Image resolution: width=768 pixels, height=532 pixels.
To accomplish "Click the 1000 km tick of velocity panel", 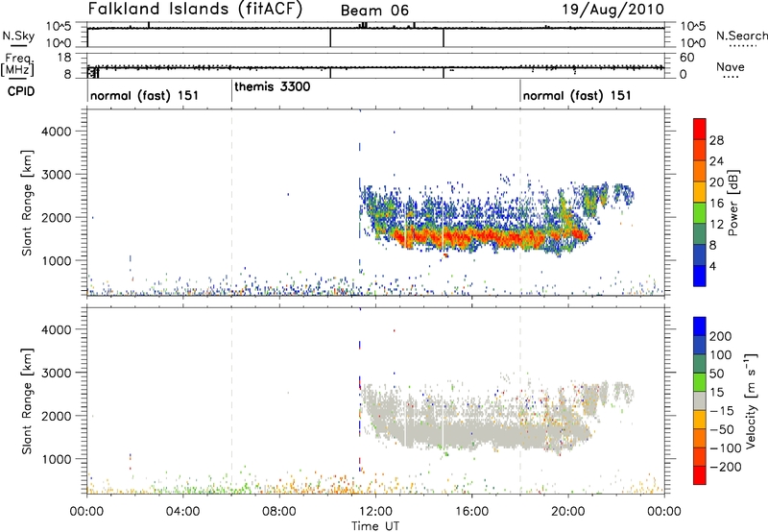I will pyautogui.click(x=57, y=459).
